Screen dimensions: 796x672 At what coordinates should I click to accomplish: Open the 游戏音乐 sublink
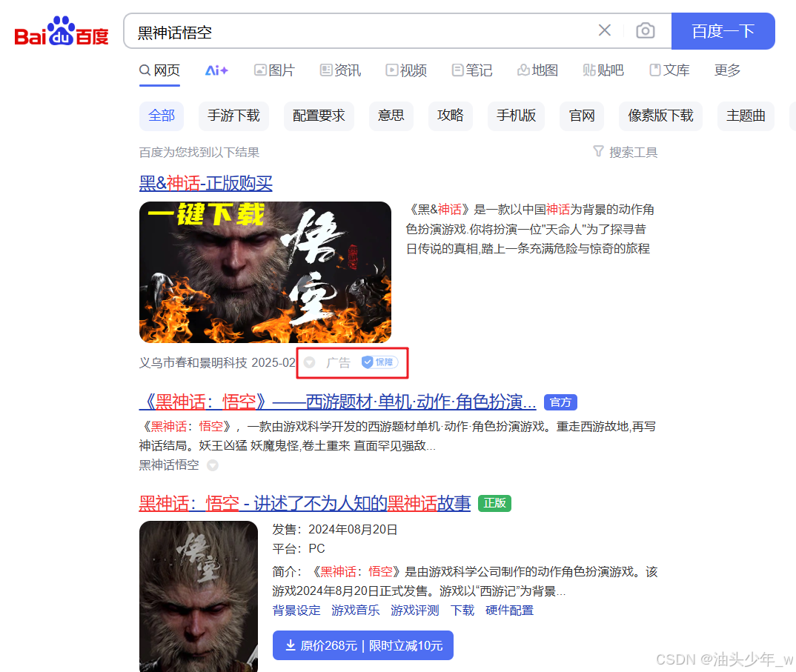pyautogui.click(x=356, y=611)
